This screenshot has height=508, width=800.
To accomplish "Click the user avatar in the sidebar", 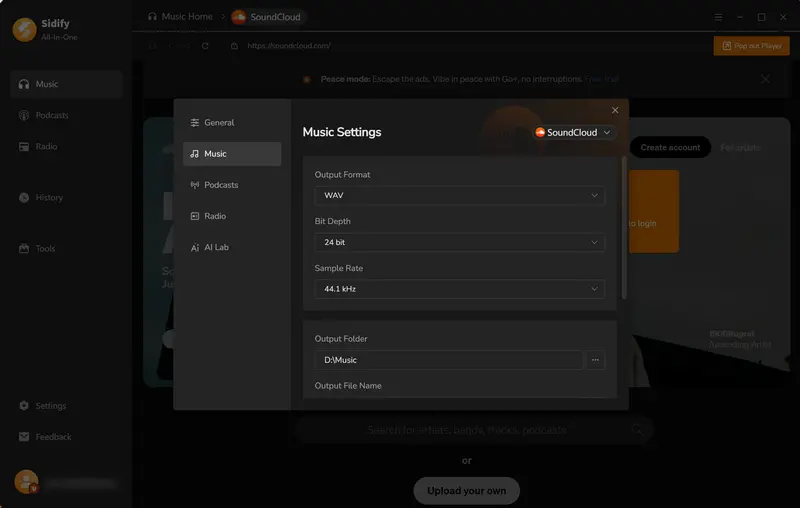I will pyautogui.click(x=26, y=481).
